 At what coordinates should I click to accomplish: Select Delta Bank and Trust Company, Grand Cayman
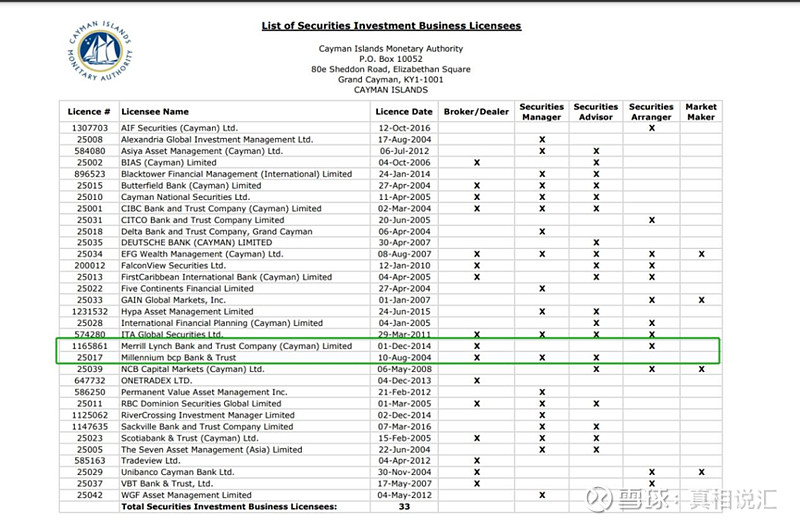click(216, 232)
